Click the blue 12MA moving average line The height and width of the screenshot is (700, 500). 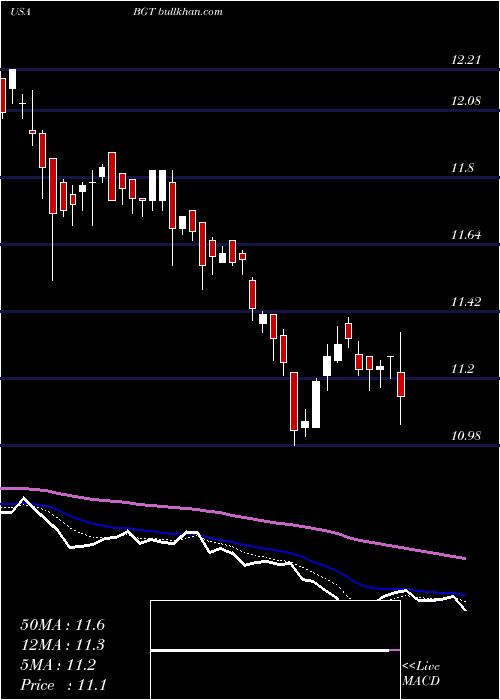pos(232,542)
